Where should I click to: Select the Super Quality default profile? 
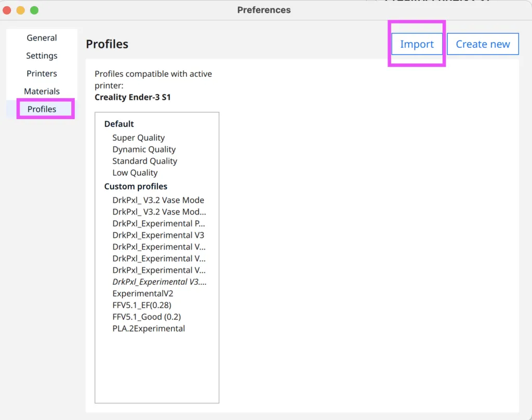pyautogui.click(x=138, y=138)
